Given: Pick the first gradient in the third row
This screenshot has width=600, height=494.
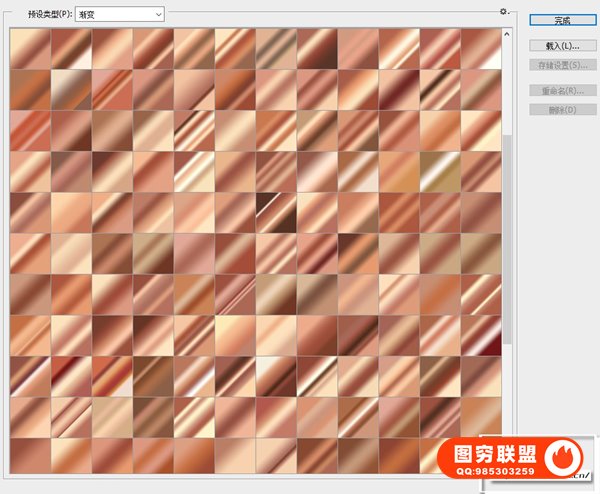Looking at the screenshot, I should pos(30,130).
